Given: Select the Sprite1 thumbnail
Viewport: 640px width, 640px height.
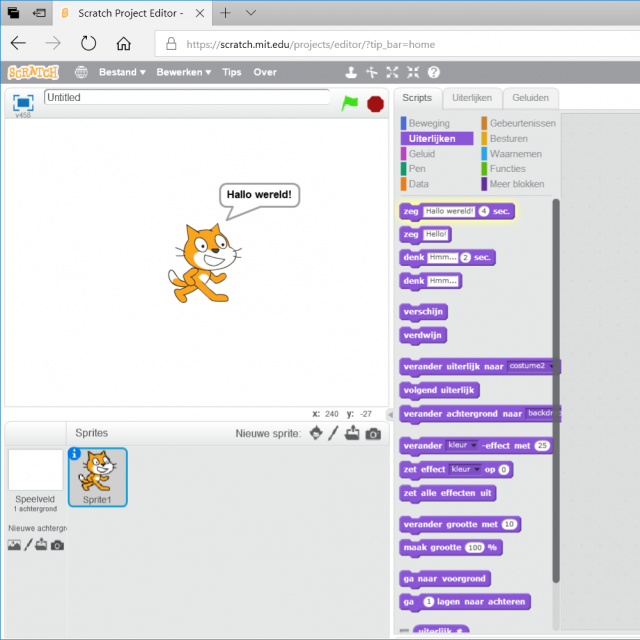Looking at the screenshot, I should click(98, 477).
